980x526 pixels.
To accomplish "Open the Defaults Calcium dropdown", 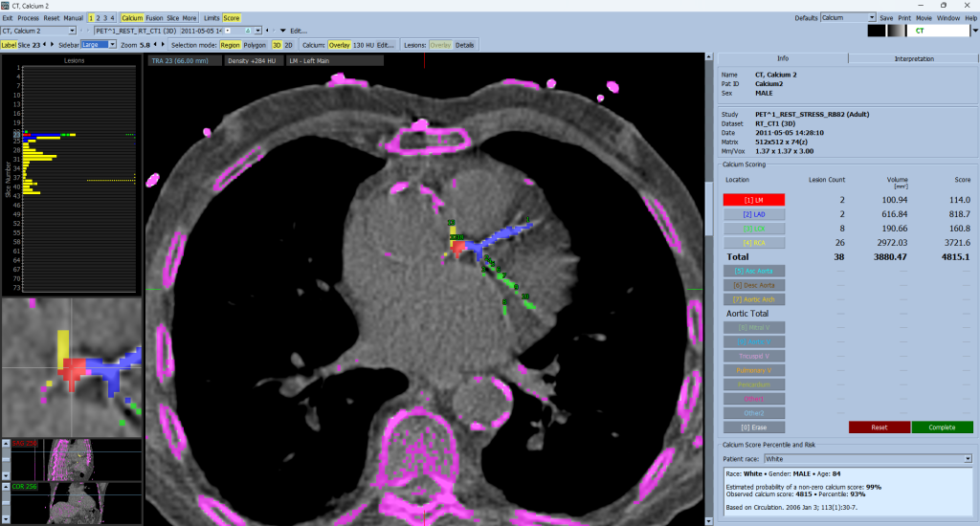I will 871,17.
